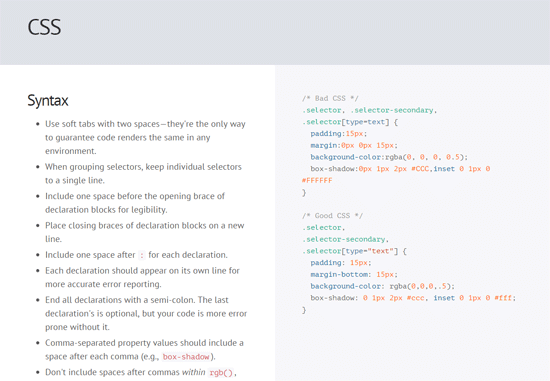The image size is (550, 381).
Task: Click the 'Each declaration should appear' bullet
Action: 142,277
